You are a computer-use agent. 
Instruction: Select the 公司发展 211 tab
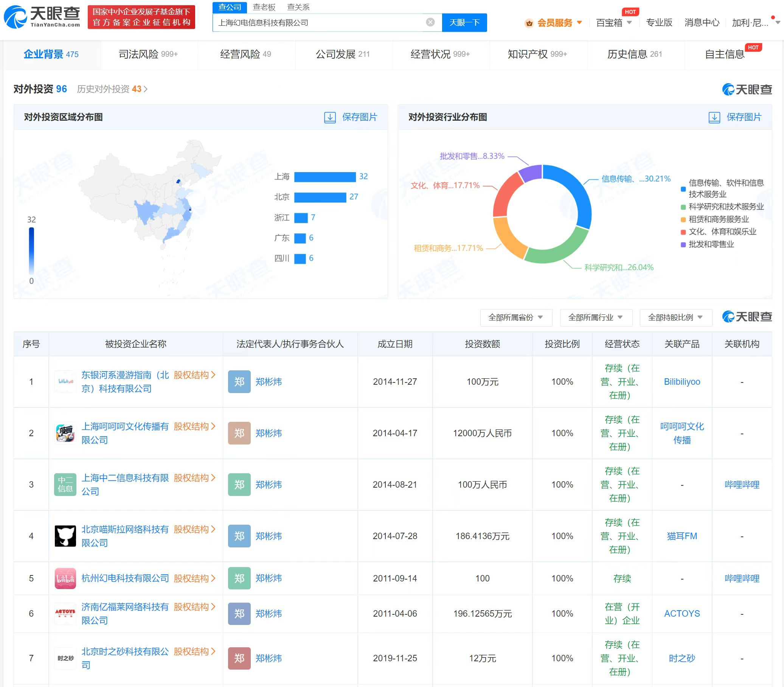343,54
